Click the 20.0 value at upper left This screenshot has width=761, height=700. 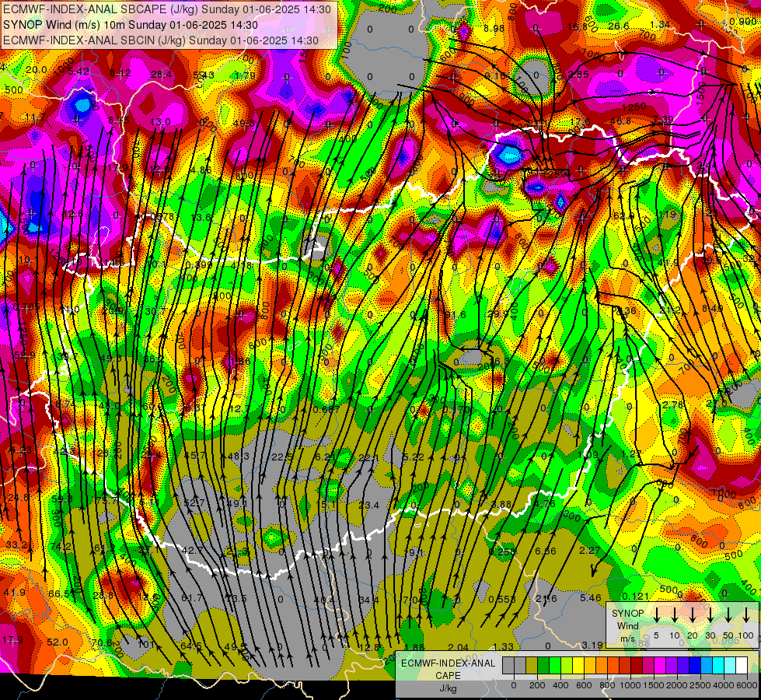pos(37,70)
